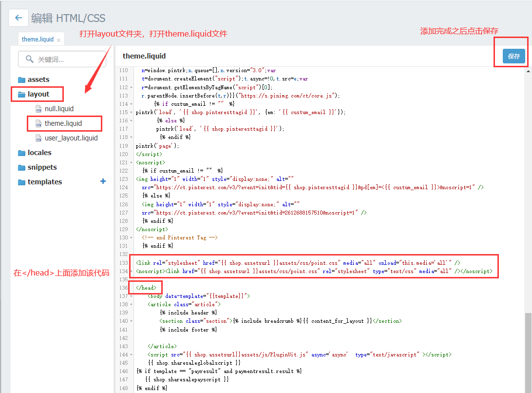Fold the script line 144
Image resolution: width=532 pixels, height=393 pixels.
point(132,354)
